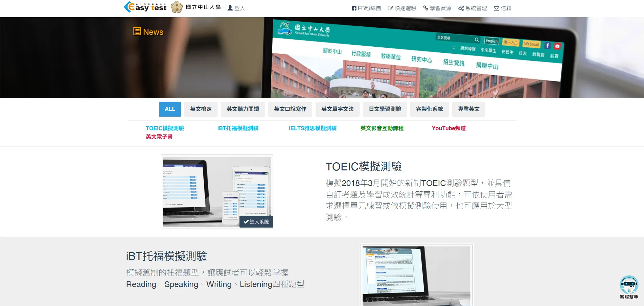Viewport: 644px width, 306px height.
Task: Open TOEIC模擬測驗 link
Action: click(165, 128)
